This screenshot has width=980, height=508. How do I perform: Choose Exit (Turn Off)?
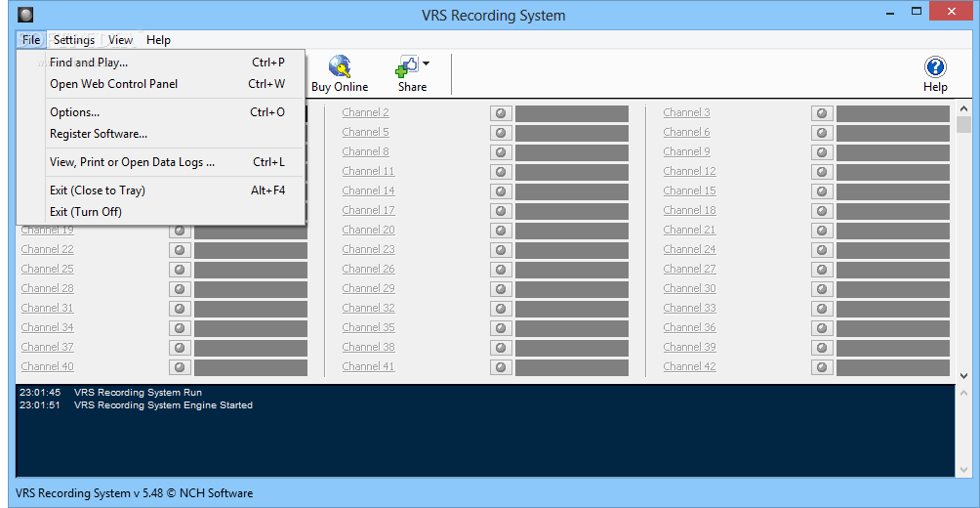161,212
